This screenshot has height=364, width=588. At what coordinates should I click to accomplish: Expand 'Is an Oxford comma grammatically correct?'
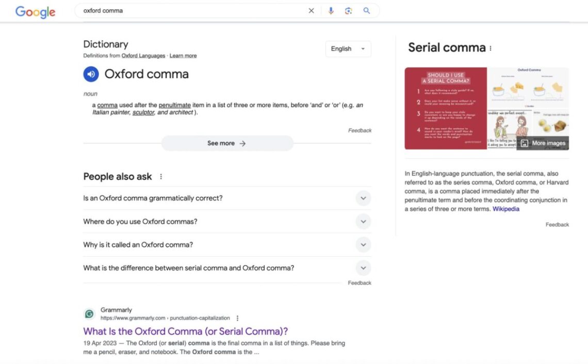[x=363, y=198]
